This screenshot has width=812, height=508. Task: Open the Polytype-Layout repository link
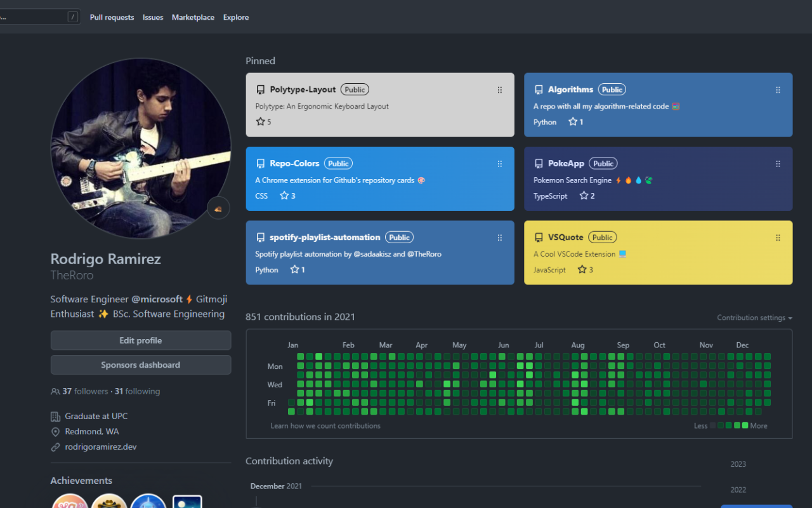click(x=303, y=90)
